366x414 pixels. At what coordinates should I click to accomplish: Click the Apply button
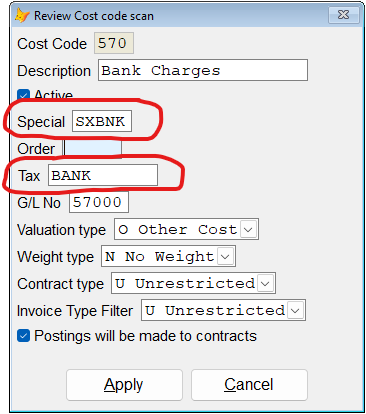[x=124, y=385]
